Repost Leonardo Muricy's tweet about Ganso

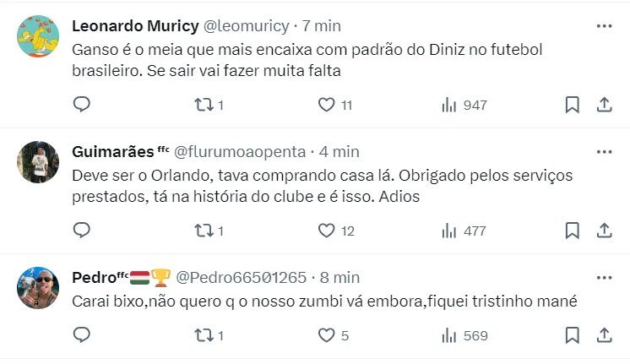click(x=203, y=105)
